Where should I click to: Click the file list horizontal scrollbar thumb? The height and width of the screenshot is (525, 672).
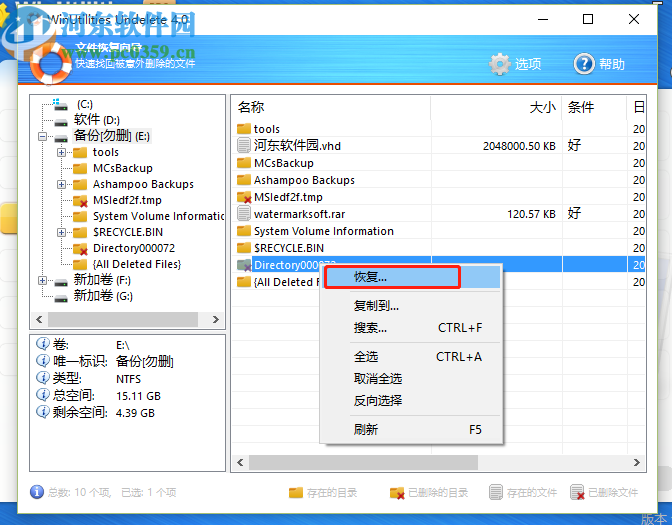[x=363, y=462]
